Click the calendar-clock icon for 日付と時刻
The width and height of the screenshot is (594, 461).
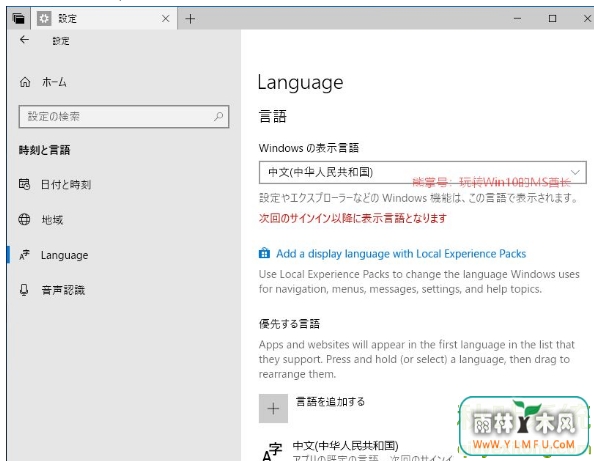(x=24, y=184)
